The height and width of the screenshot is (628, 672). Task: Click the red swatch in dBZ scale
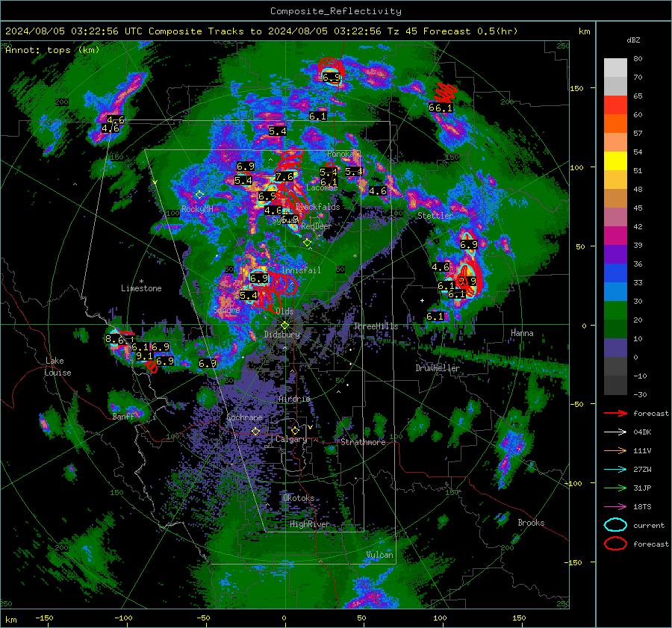615,105
